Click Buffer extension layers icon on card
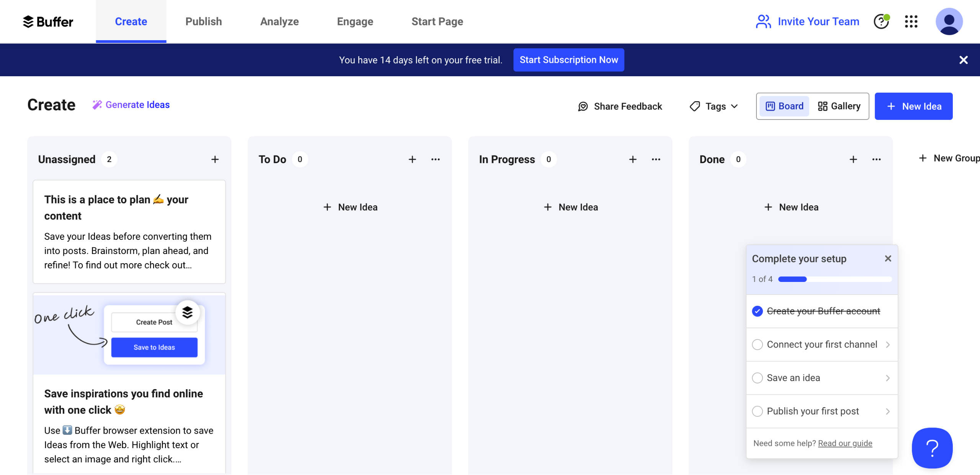Screen dimensions: 980x475 (187, 313)
